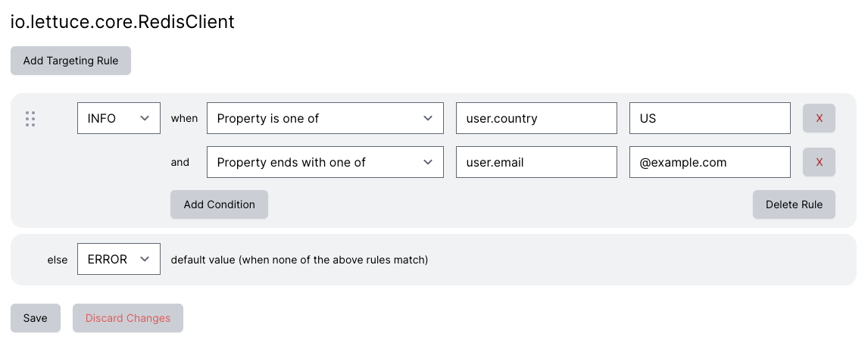Click the chevron arrow in ERROR selector
Viewport: 868px width, 343px height.
click(x=145, y=259)
